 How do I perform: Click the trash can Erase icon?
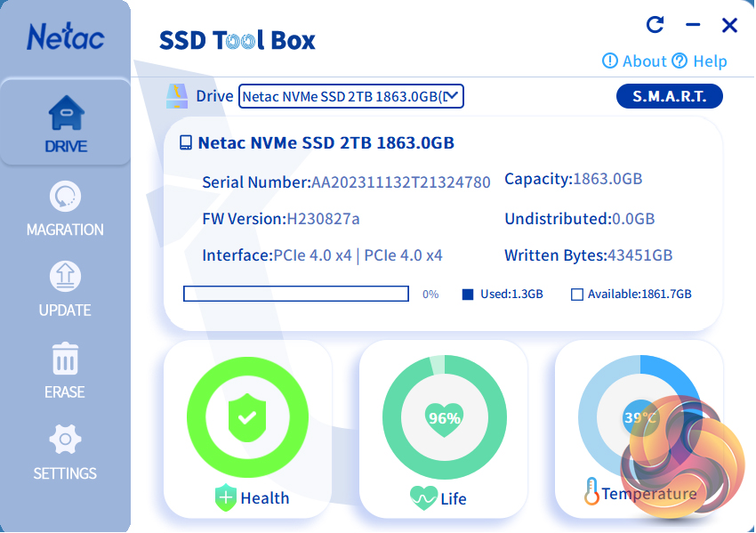click(65, 359)
